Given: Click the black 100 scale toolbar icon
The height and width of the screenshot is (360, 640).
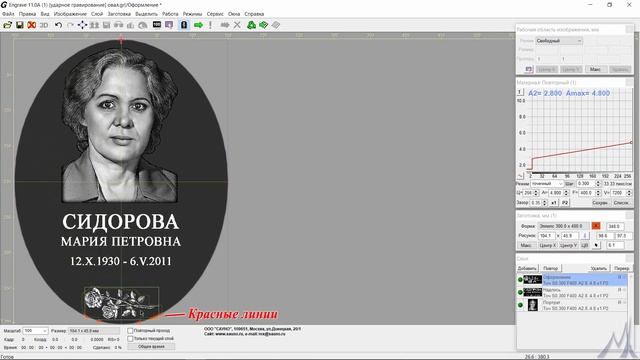Looking at the screenshot, I should (x=157, y=25).
